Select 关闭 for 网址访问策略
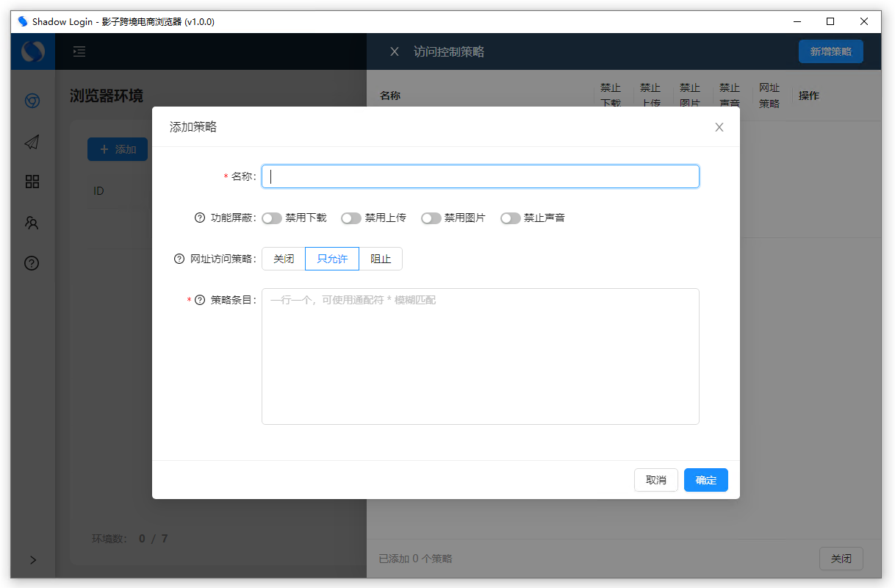Image resolution: width=895 pixels, height=588 pixels. 283,259
